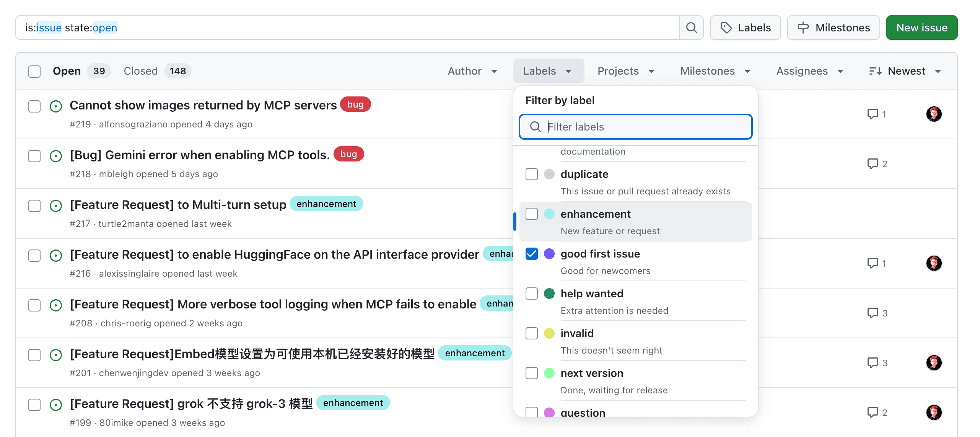The width and height of the screenshot is (980, 437).
Task: Tick the select-all issues checkbox
Action: (34, 71)
